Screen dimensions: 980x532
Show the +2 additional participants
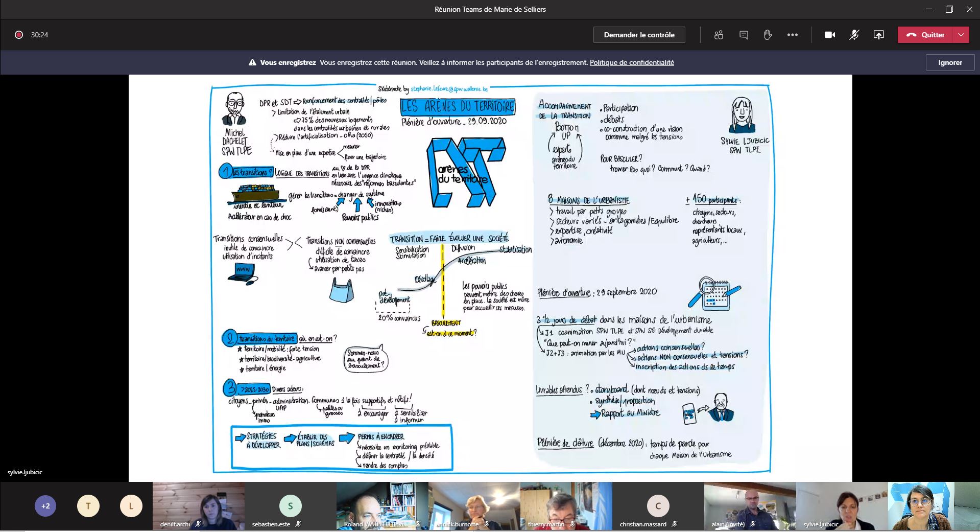click(45, 506)
